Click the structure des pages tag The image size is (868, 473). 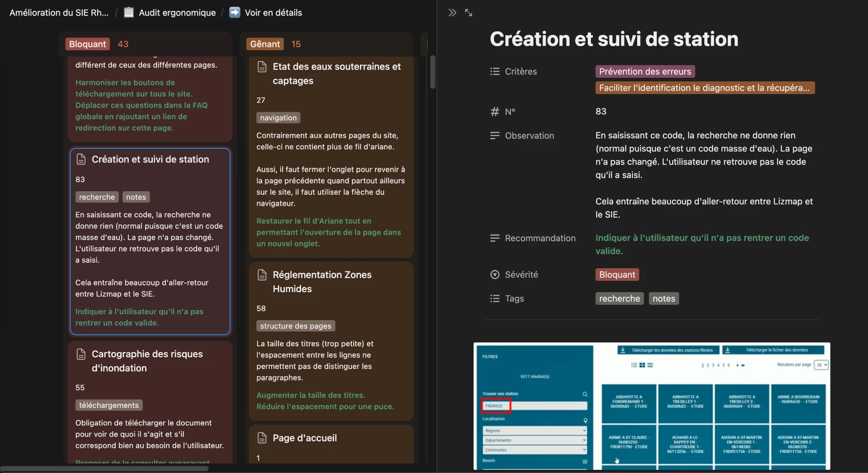[x=296, y=326]
